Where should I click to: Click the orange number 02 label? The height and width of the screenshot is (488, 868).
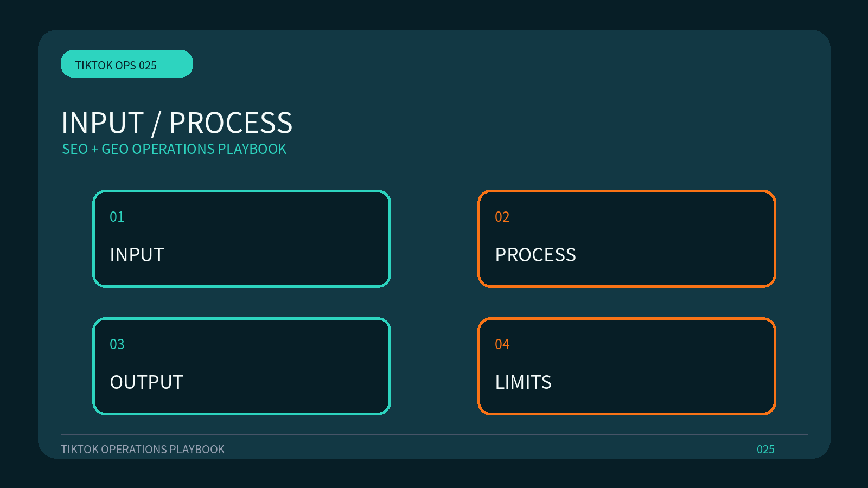coord(502,217)
